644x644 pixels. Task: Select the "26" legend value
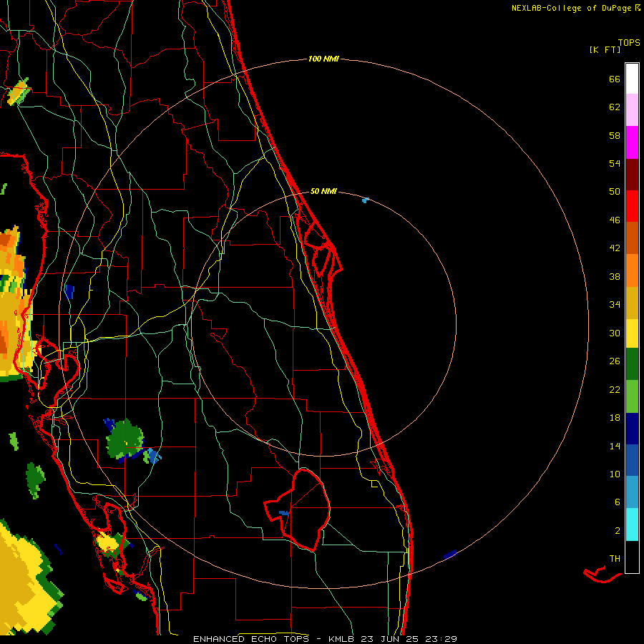coord(615,361)
